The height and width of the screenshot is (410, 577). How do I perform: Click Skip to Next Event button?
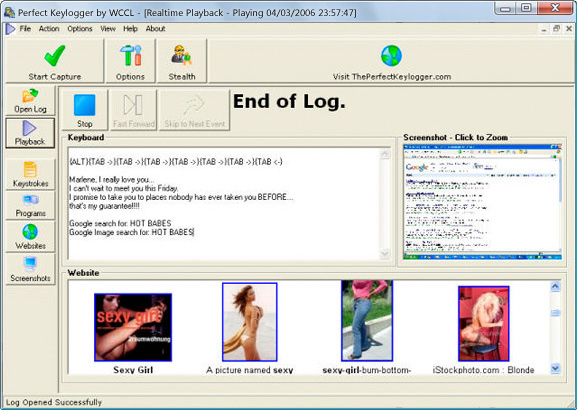tap(194, 110)
